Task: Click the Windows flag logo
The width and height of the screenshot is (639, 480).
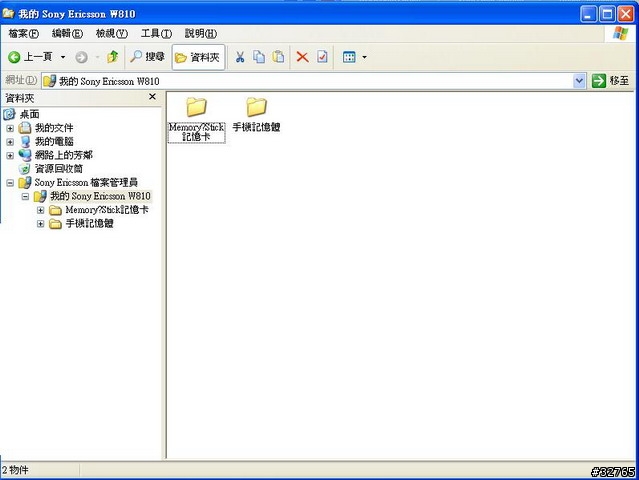Action: point(620,33)
